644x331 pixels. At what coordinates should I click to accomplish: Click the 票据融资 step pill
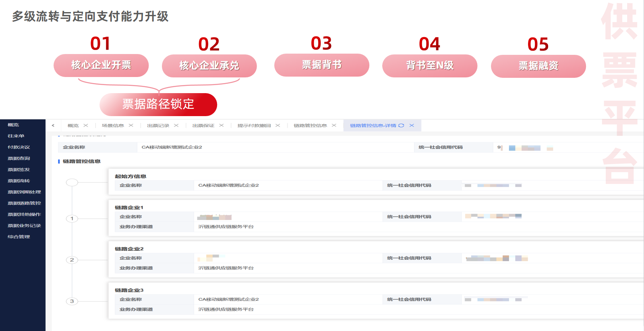(538, 66)
